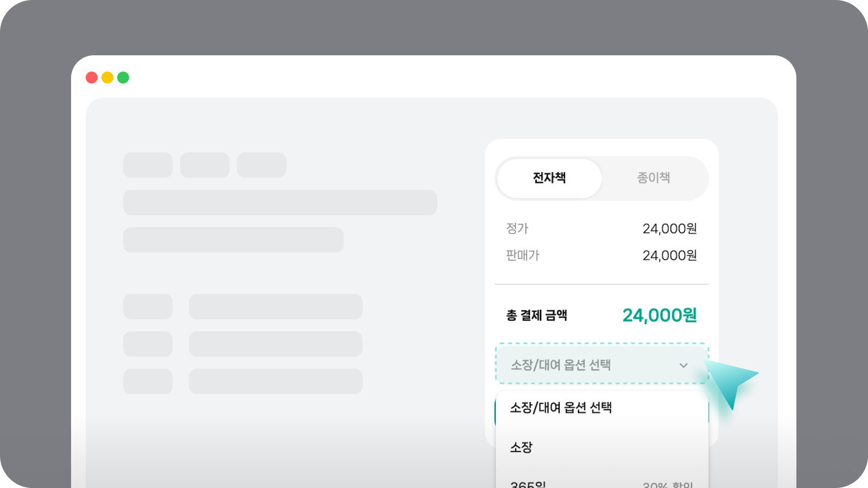The height and width of the screenshot is (488, 868).
Task: Switch to the 종이책 tab
Action: (x=653, y=178)
